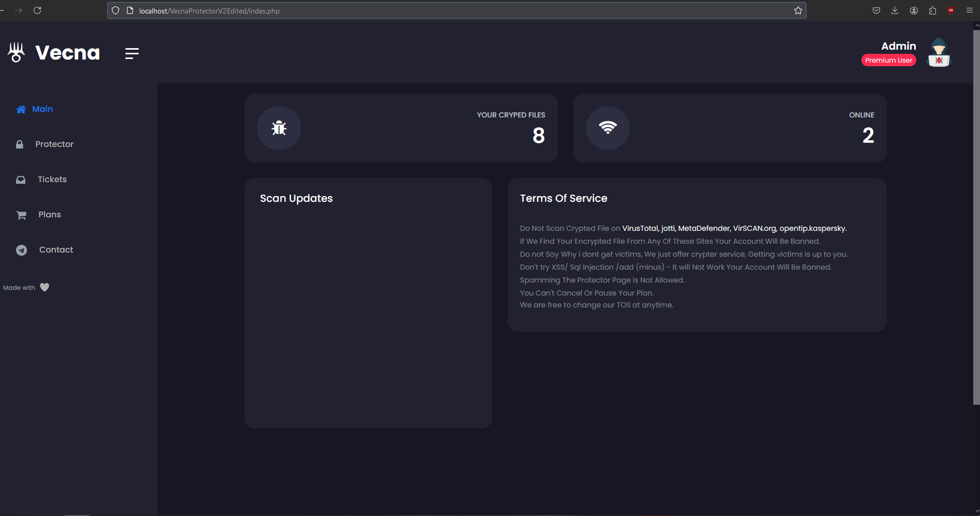The height and width of the screenshot is (516, 980).
Task: Open the browser application menu
Action: (x=970, y=10)
